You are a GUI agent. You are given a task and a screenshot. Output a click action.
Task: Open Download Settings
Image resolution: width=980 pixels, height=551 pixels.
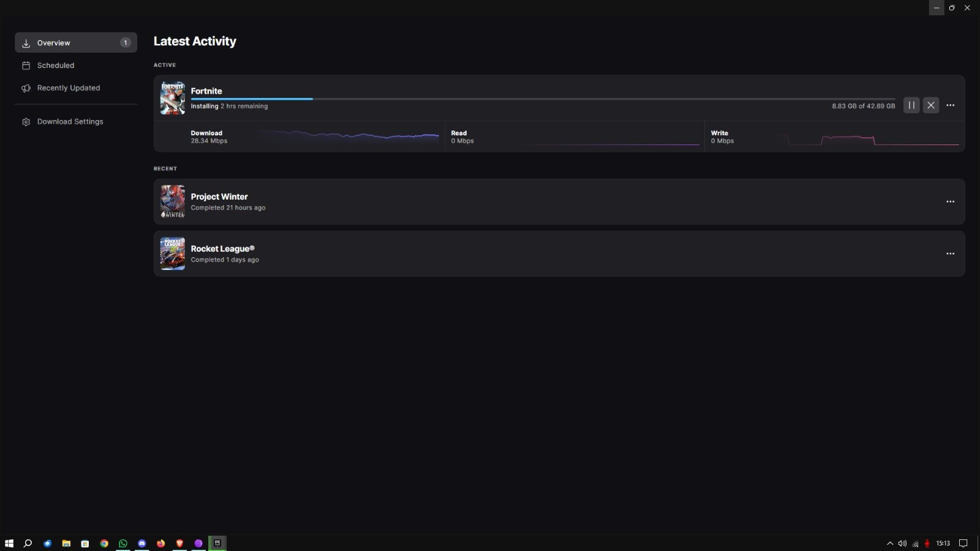pyautogui.click(x=70, y=122)
